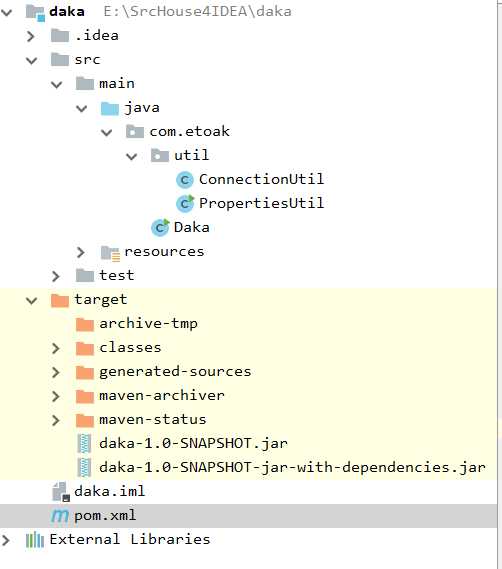The width and height of the screenshot is (502, 569).
Task: Collapse the target folder
Action: (x=32, y=300)
